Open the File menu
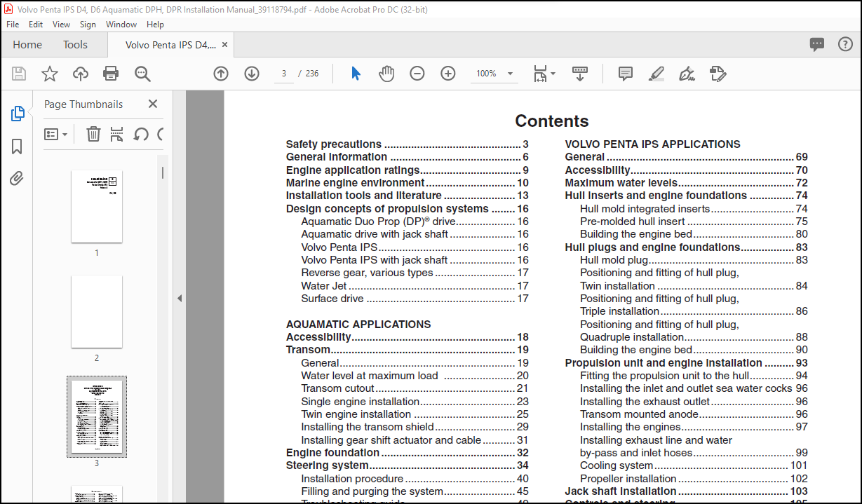Viewport: 862px width, 504px height. [x=13, y=24]
